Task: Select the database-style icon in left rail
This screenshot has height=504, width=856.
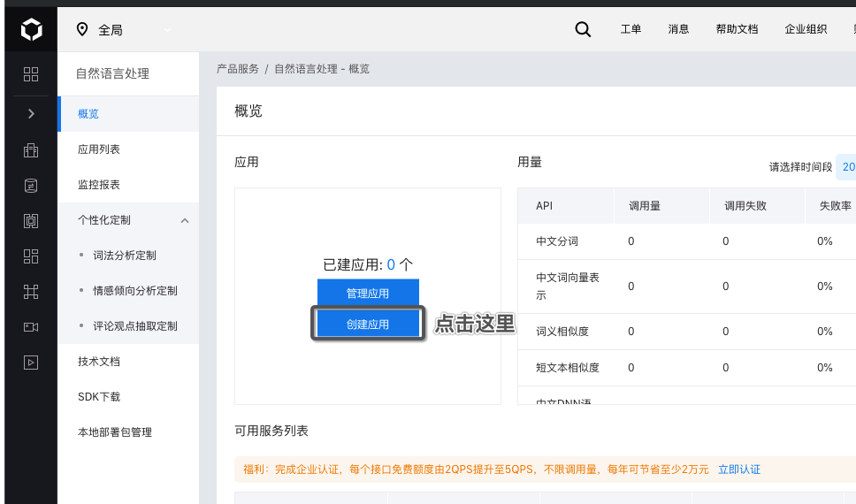Action: click(x=31, y=186)
